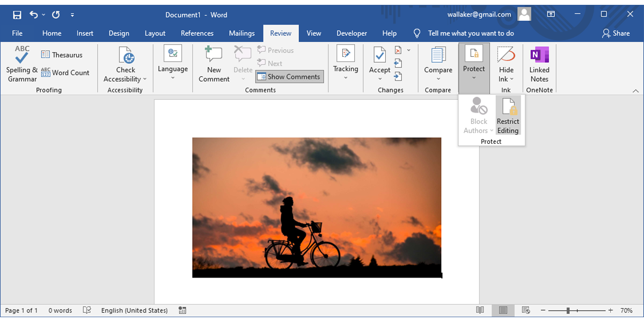Click the Share button
The width and height of the screenshot is (644, 322).
coord(616,33)
